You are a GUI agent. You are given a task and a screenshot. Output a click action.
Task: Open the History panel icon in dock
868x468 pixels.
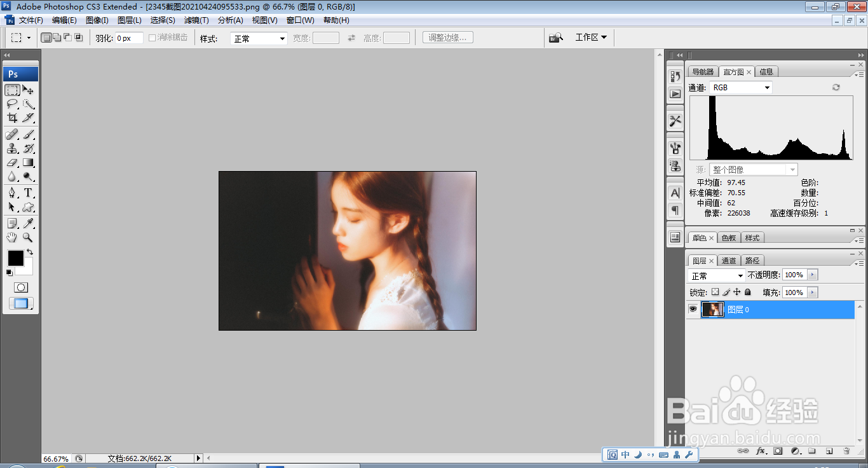[675, 76]
